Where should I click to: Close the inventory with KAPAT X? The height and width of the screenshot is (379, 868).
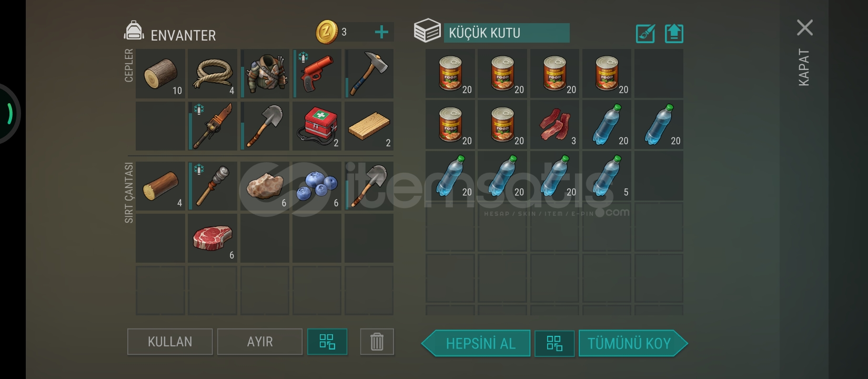click(x=804, y=28)
